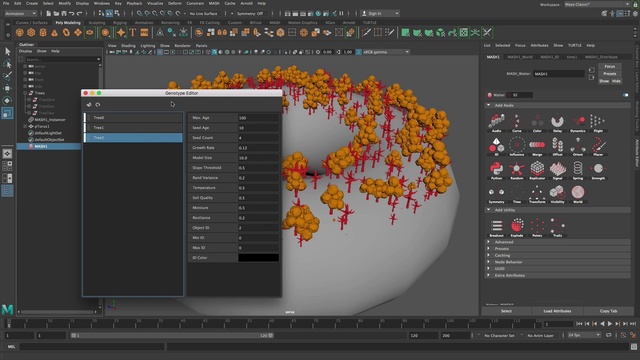Add a MASH Influence node

517,147
